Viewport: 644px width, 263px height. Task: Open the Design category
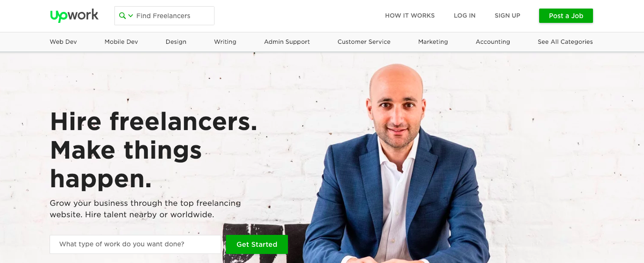(x=176, y=42)
